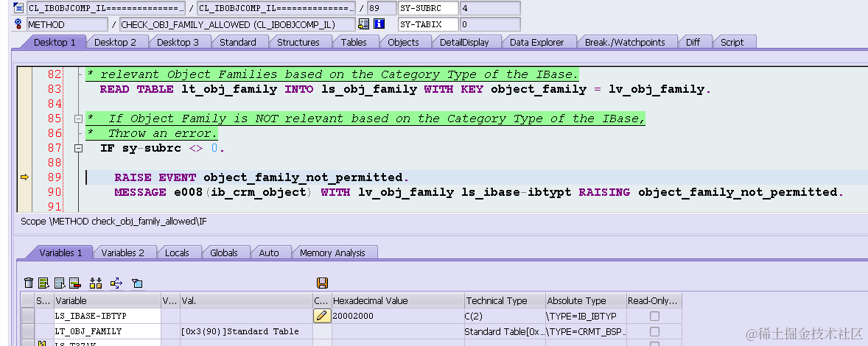This screenshot has width=868, height=346.
Task: Click the Hexadecimal Value column header
Action: (x=397, y=300)
